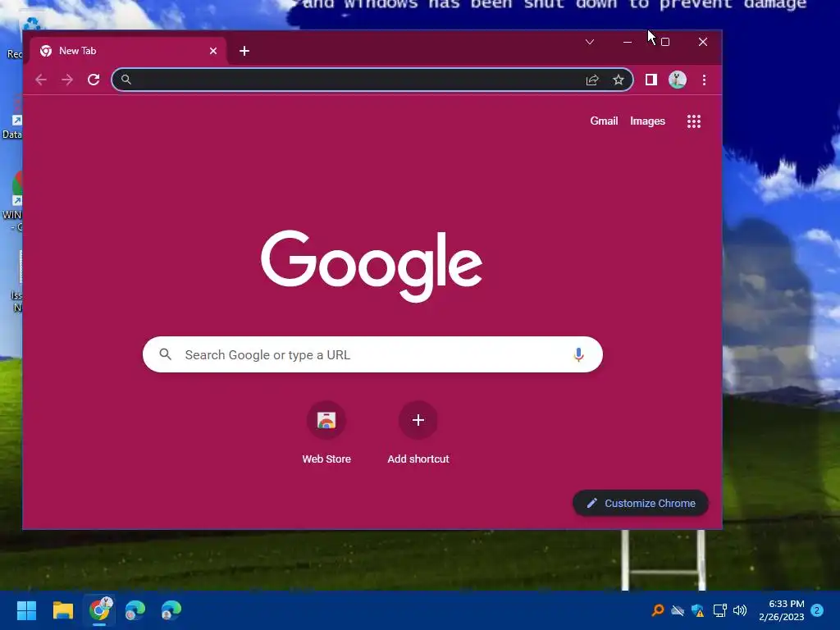Open the Google apps grid
840x630 pixels.
click(x=694, y=121)
